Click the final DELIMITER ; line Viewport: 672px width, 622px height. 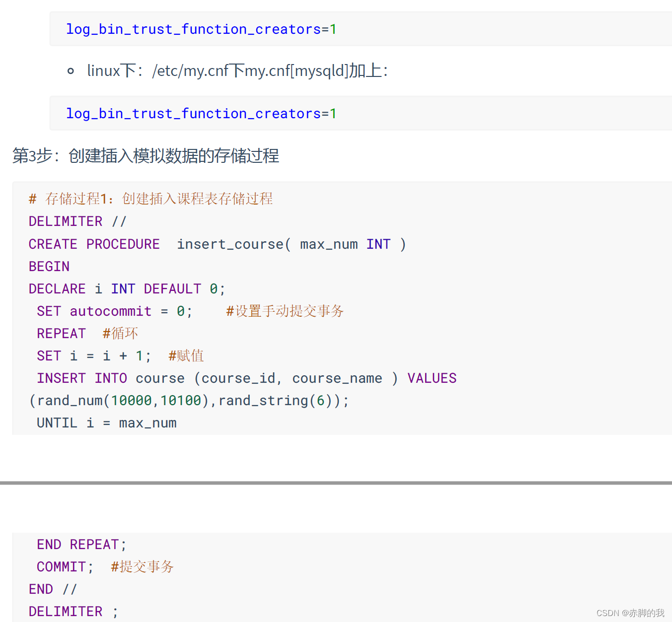[74, 612]
